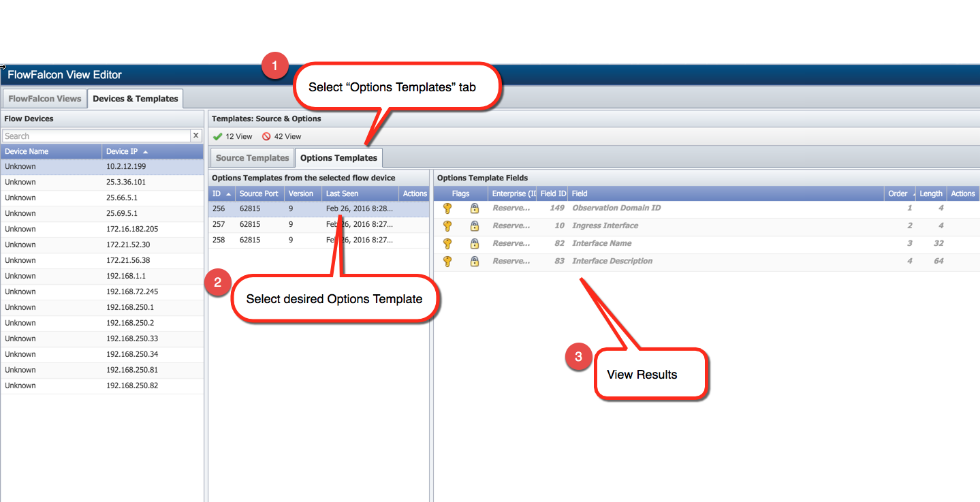Image resolution: width=980 pixels, height=502 pixels.
Task: Select device with IP 192.168.250.33
Action: pyautogui.click(x=102, y=339)
